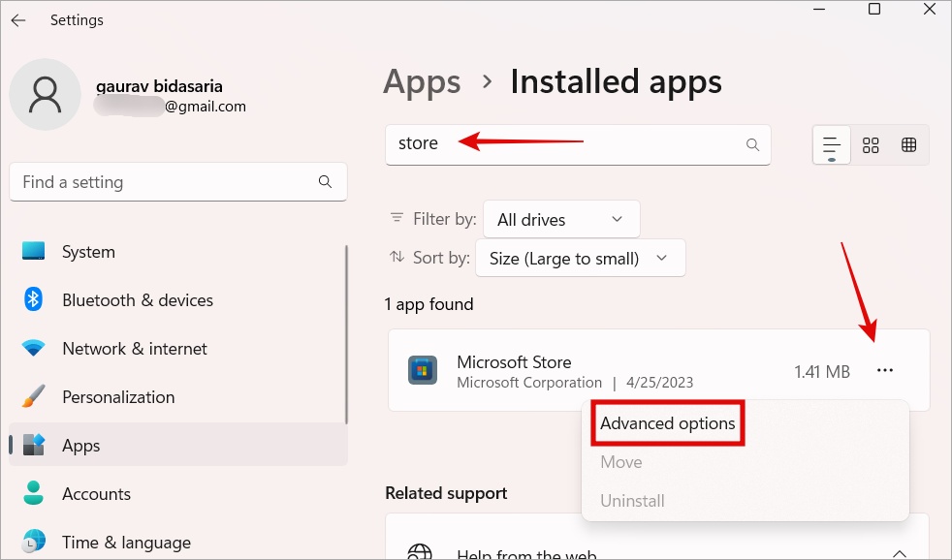Click the search magnifier in apps search box
This screenshot has height=560, width=952.
click(x=752, y=144)
